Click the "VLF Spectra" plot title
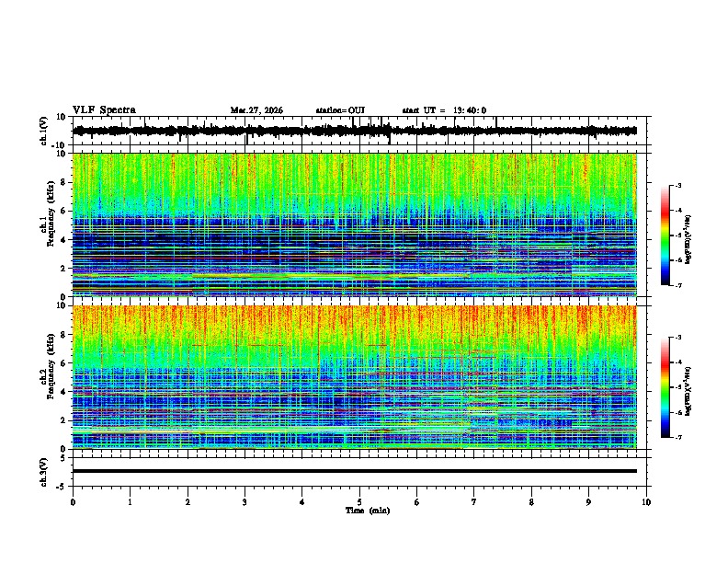 [104, 110]
